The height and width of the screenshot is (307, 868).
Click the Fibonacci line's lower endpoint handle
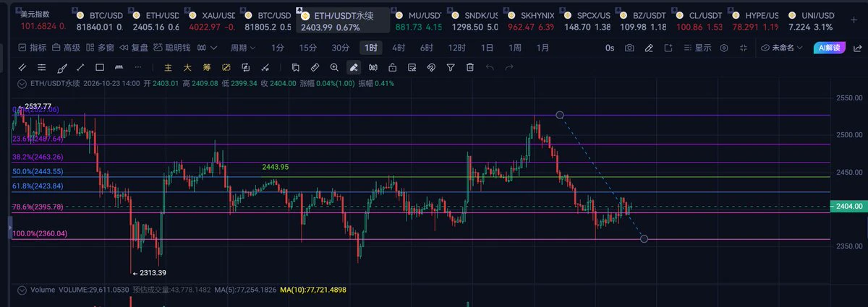coord(644,239)
